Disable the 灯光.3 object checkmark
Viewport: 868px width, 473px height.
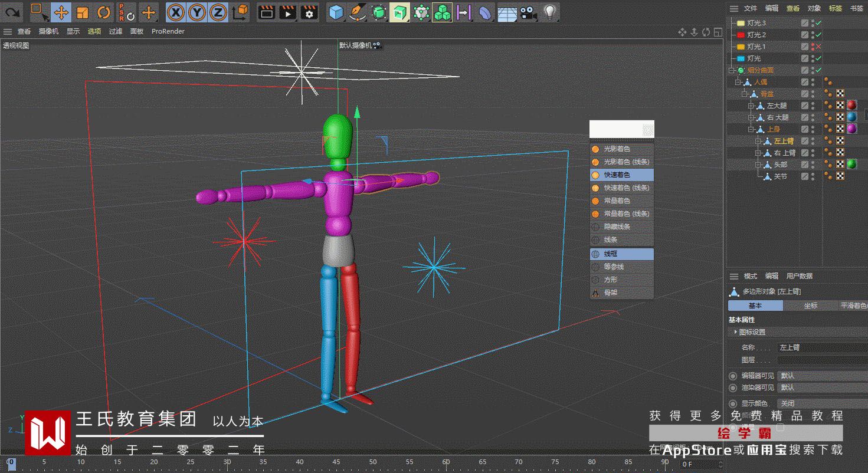point(818,23)
